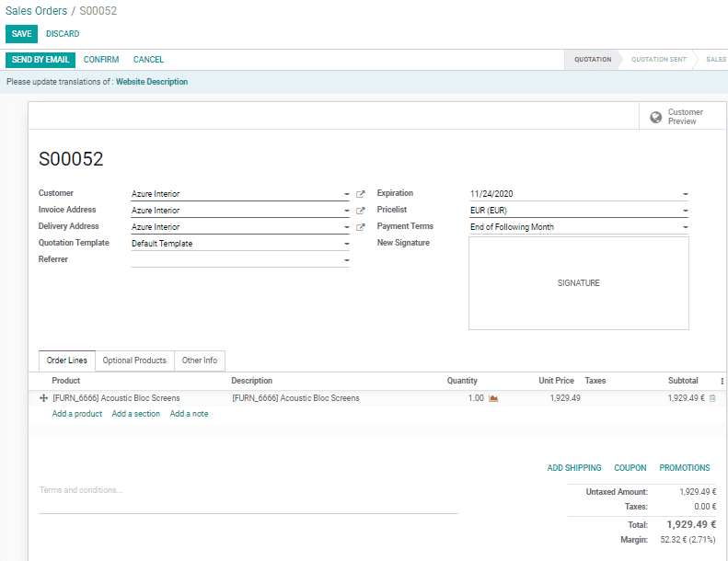Click the Subtotal column header
728x561 pixels.
[x=683, y=381]
